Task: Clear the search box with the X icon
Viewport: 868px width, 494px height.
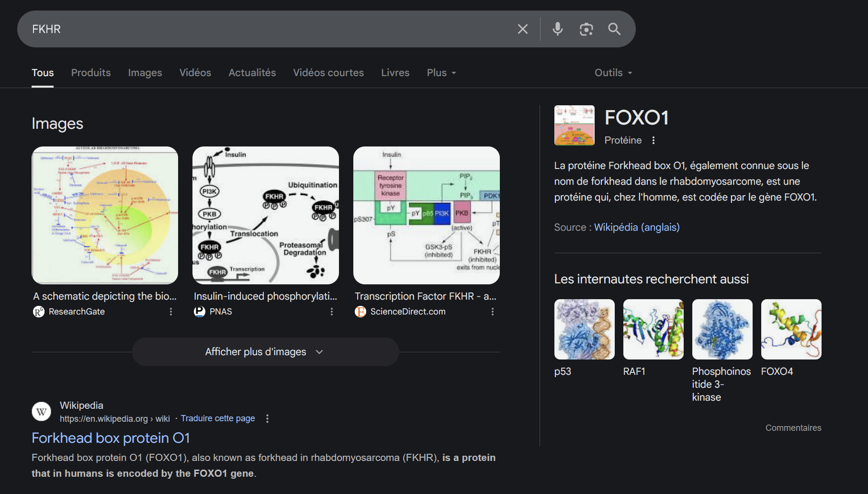Action: tap(523, 29)
